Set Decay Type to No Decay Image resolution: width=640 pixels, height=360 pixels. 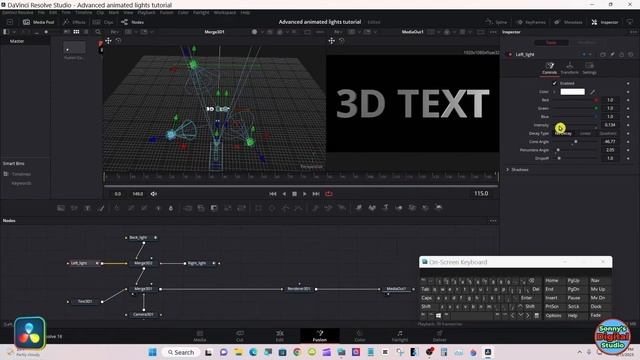pyautogui.click(x=564, y=133)
